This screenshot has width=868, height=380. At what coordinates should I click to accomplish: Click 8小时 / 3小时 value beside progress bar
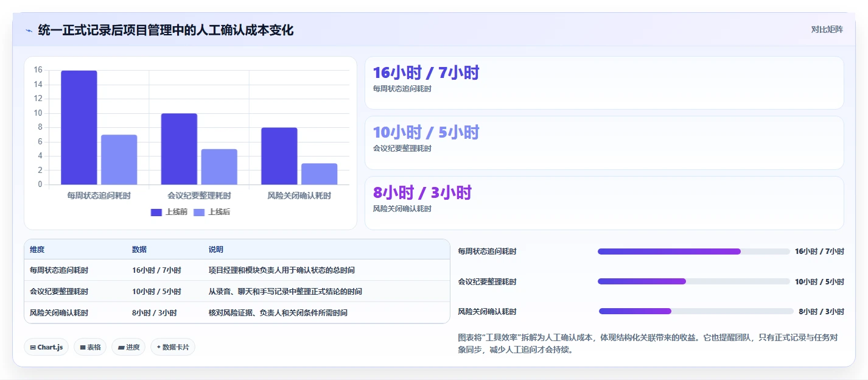coord(822,312)
